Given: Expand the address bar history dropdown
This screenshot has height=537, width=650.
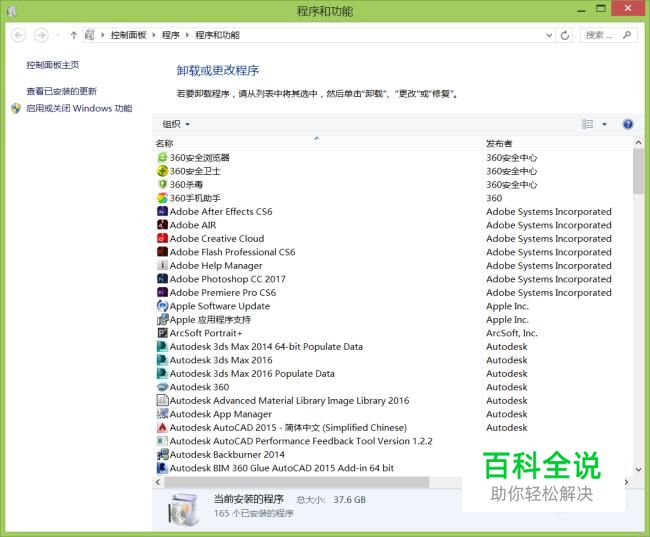Looking at the screenshot, I should coord(549,35).
